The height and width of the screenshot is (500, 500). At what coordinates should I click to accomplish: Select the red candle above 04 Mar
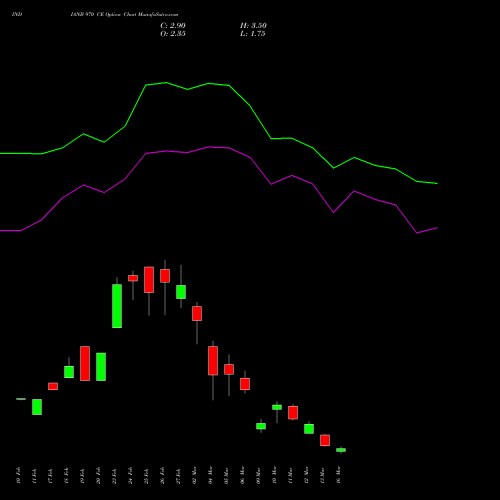pyautogui.click(x=213, y=361)
